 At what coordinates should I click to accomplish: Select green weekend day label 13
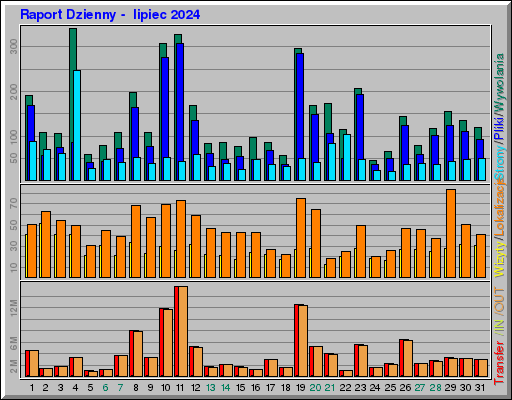click(211, 388)
